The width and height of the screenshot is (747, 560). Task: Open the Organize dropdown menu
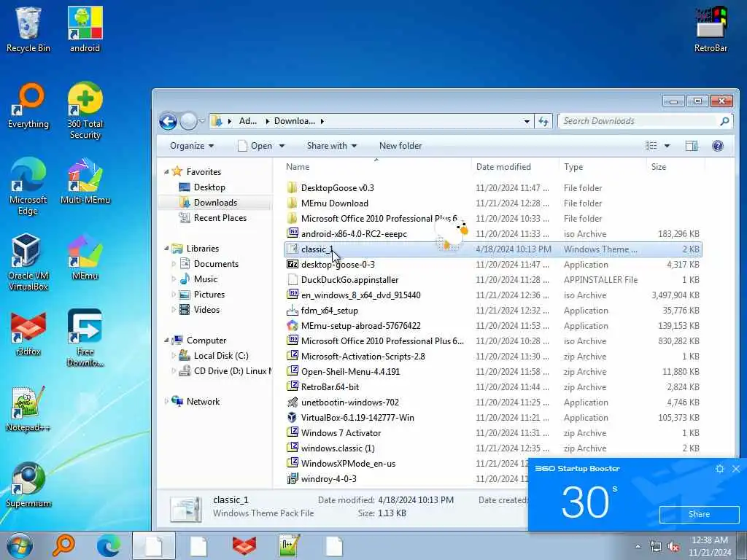pos(192,146)
